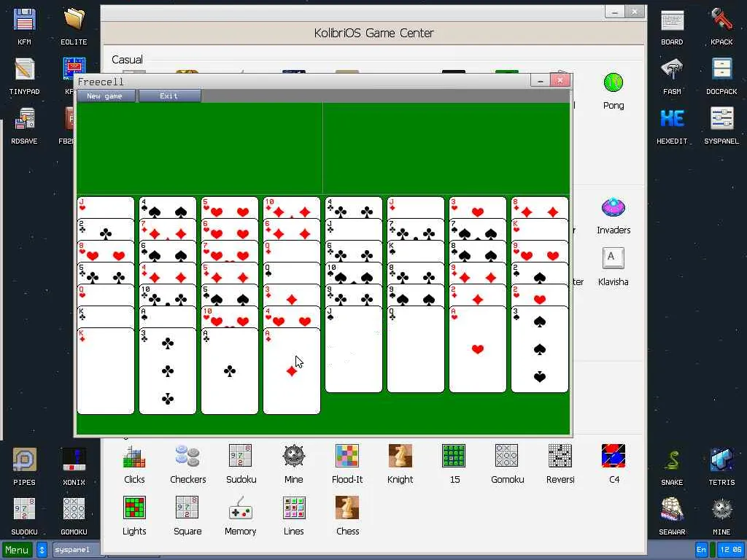Open the DOCPACK desktop icon
The height and width of the screenshot is (560, 747).
coord(721,76)
